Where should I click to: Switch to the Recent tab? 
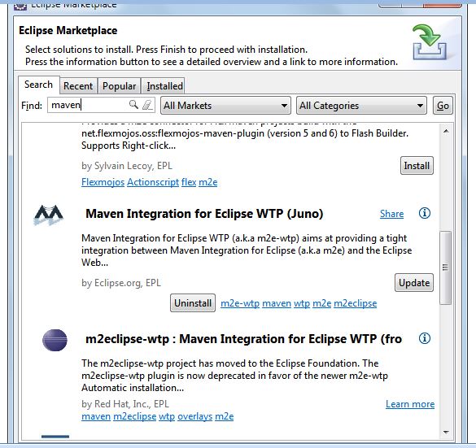point(78,86)
